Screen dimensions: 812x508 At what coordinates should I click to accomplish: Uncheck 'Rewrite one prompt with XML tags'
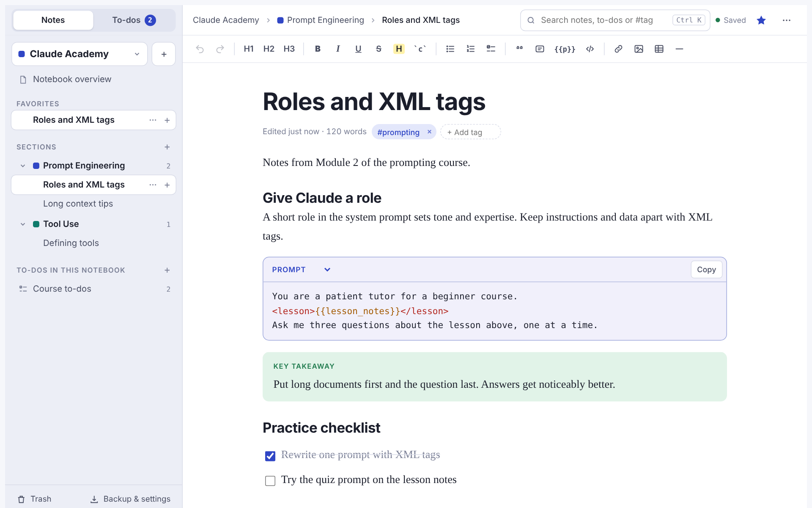tap(270, 456)
